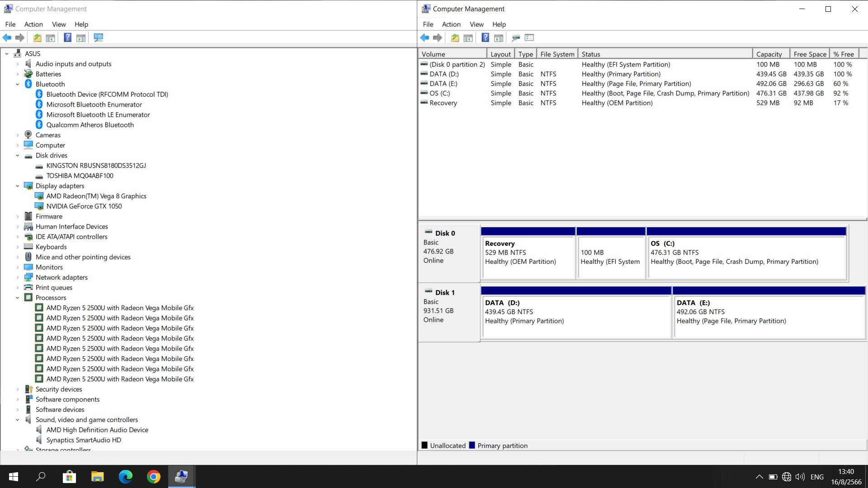Screen dimensions: 868x488
Task: Click Show/Hide Console Tree icon in left window
Action: point(51,38)
